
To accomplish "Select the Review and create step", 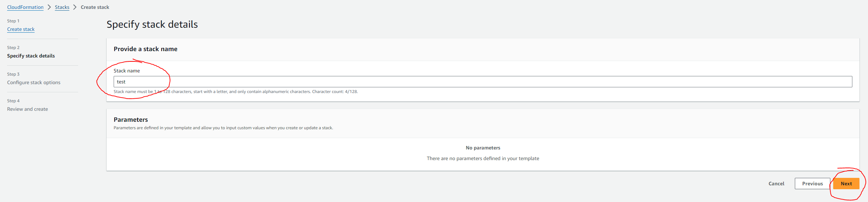I will pos(27,109).
